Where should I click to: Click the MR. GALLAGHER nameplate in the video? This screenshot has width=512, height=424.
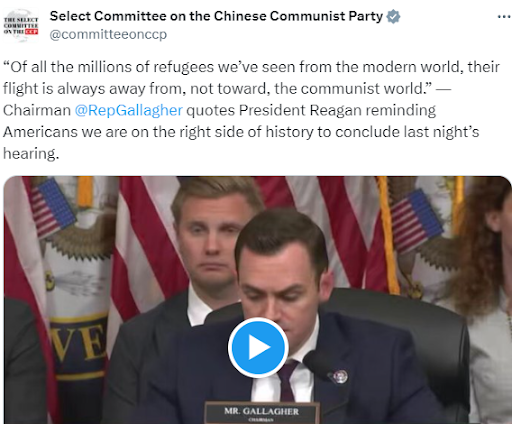262,412
